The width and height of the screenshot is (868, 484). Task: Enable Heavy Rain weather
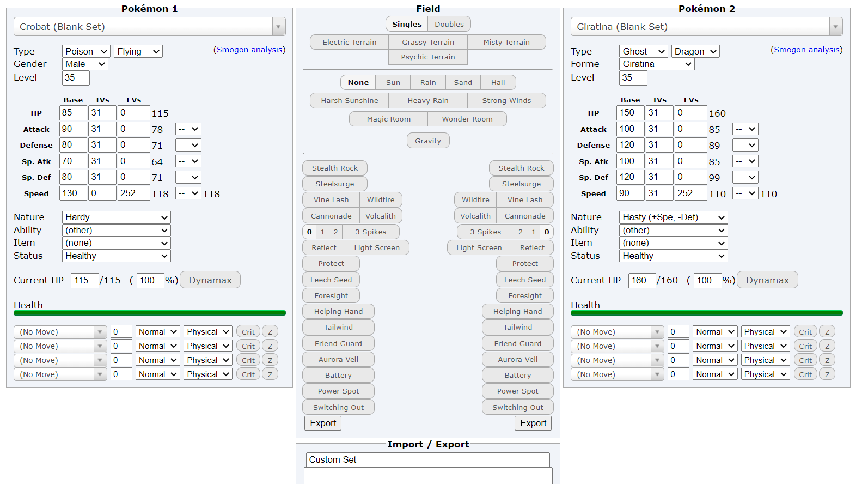[428, 100]
